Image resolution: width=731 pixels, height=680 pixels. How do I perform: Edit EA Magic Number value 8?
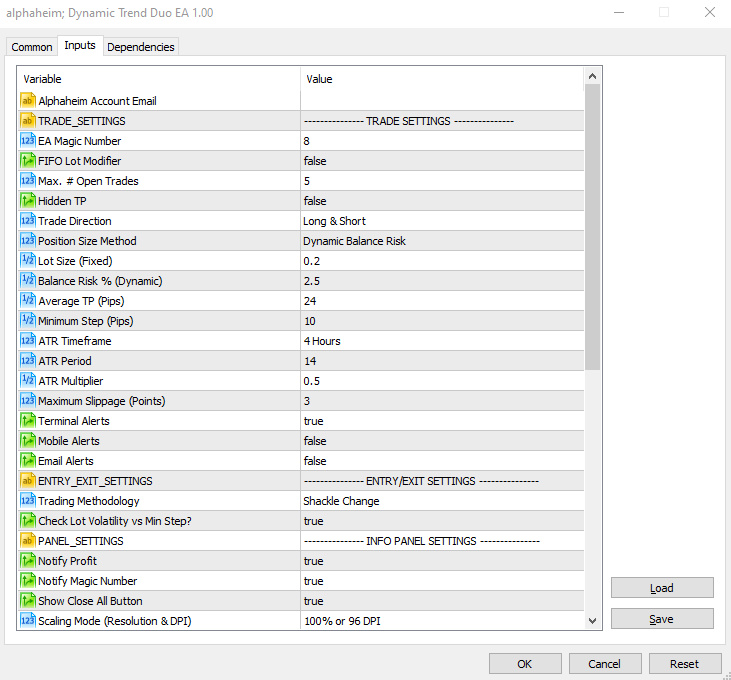point(442,141)
